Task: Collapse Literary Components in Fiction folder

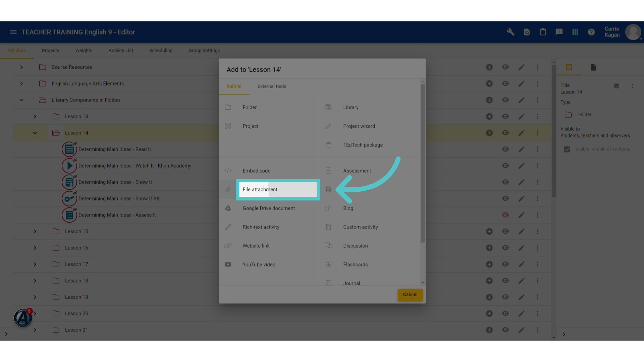Action: (21, 100)
